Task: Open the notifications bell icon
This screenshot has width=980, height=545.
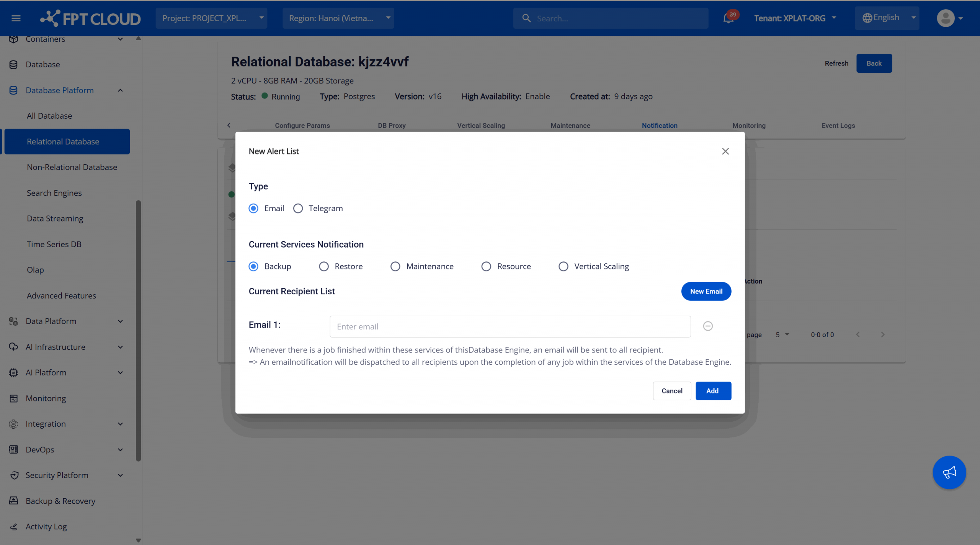Action: point(728,18)
